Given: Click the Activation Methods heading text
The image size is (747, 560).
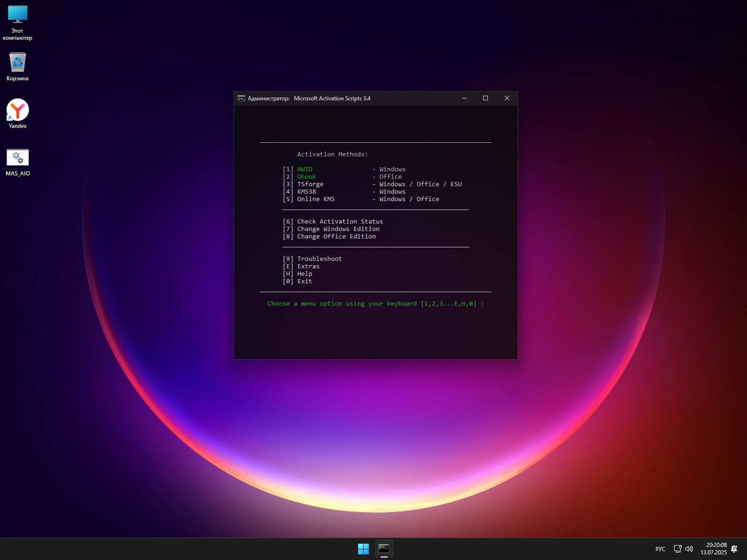Looking at the screenshot, I should [x=332, y=154].
